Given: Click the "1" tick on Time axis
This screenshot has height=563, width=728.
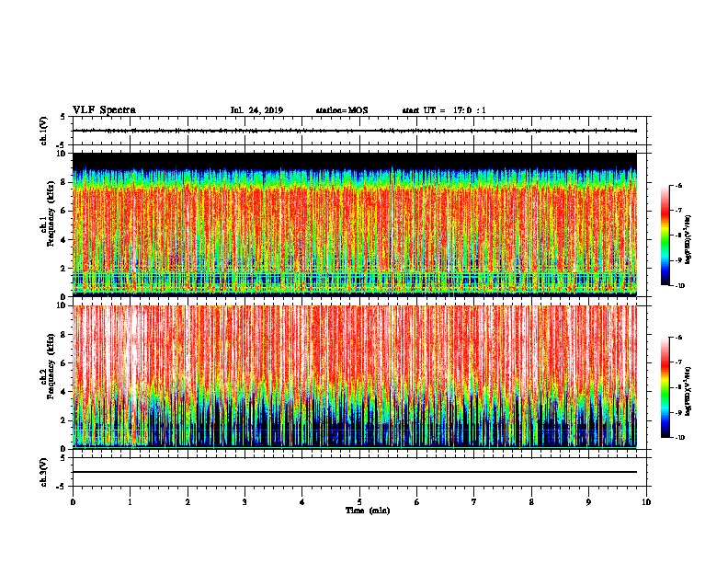Looking at the screenshot, I should 130,502.
